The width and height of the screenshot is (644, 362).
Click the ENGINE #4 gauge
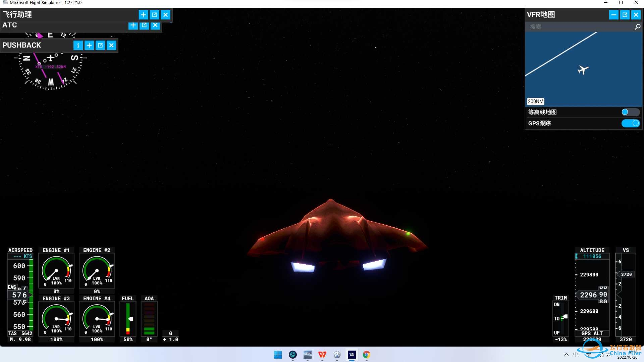coord(97,319)
